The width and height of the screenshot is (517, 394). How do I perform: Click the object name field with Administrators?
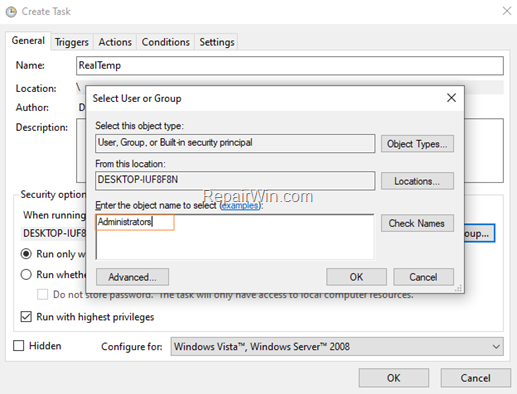[235, 237]
